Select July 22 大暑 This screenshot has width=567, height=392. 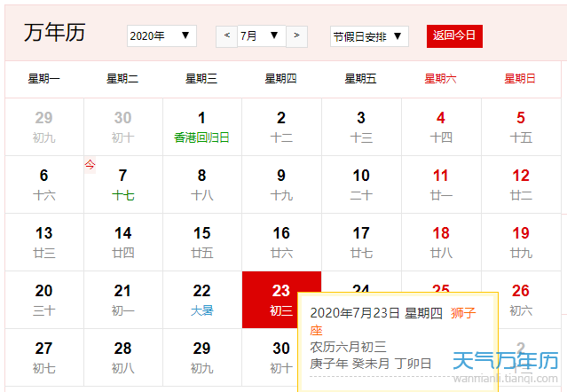[x=202, y=300]
